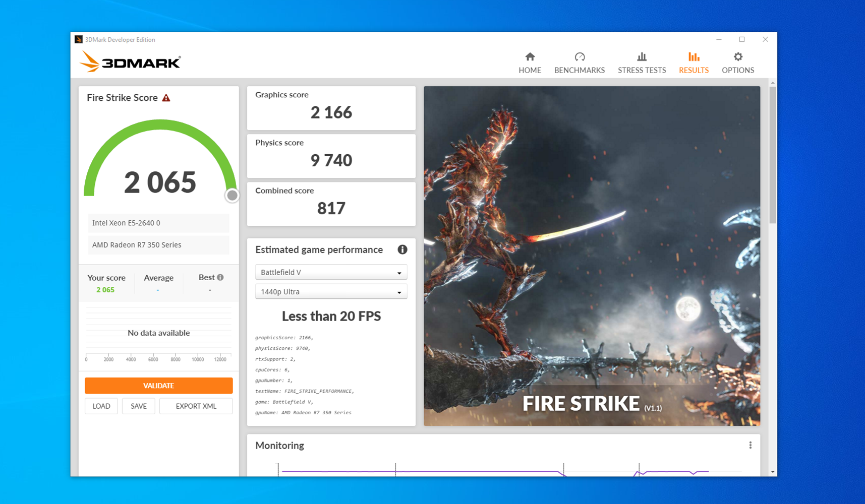Click the EXPORT XML button
Image resolution: width=865 pixels, height=504 pixels.
(196, 406)
